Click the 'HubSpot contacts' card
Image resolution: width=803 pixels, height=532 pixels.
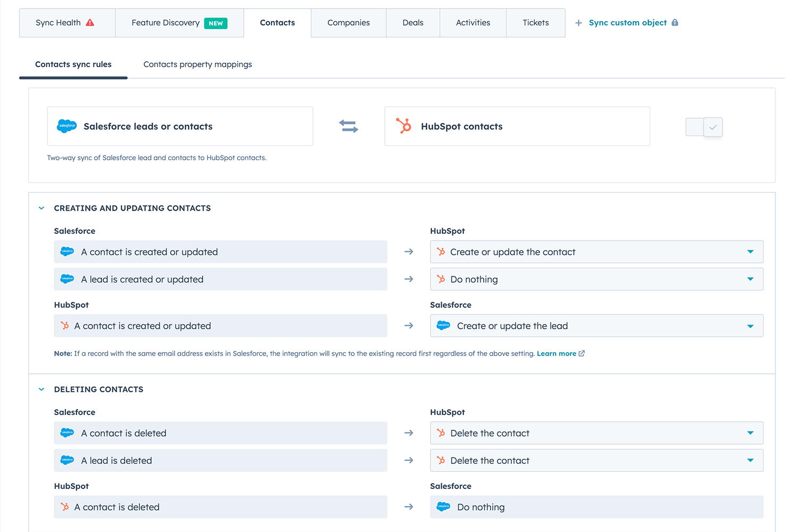[517, 126]
